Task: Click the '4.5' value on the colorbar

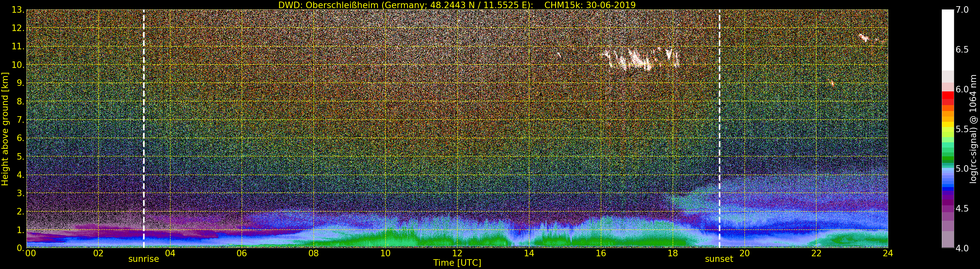Action: 962,208
